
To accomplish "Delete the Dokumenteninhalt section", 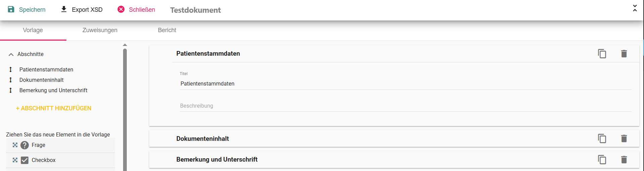I will (x=624, y=138).
